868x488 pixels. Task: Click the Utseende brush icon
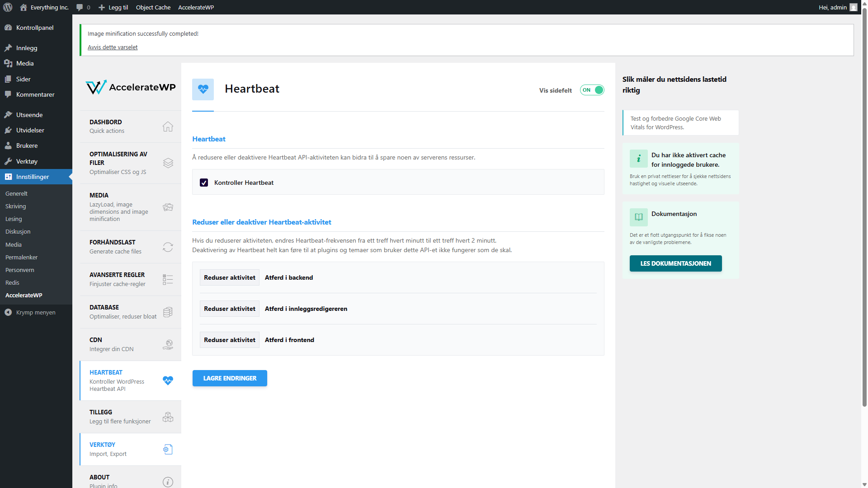pos(8,115)
